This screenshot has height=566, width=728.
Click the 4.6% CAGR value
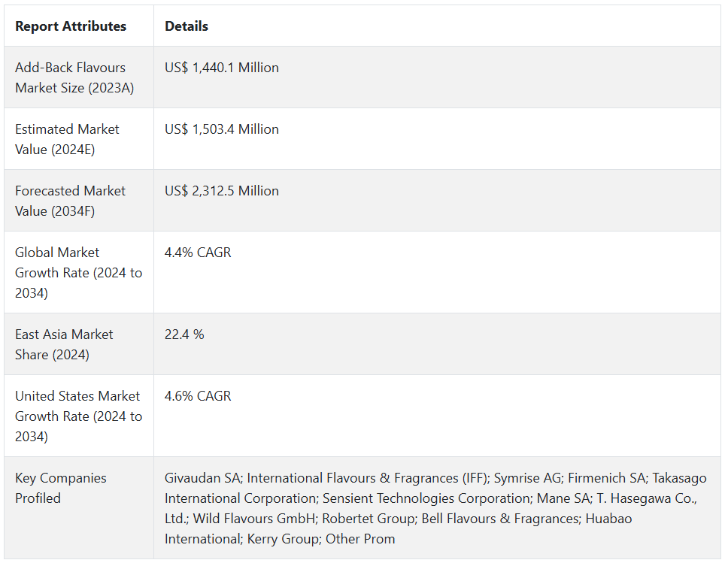tap(198, 396)
